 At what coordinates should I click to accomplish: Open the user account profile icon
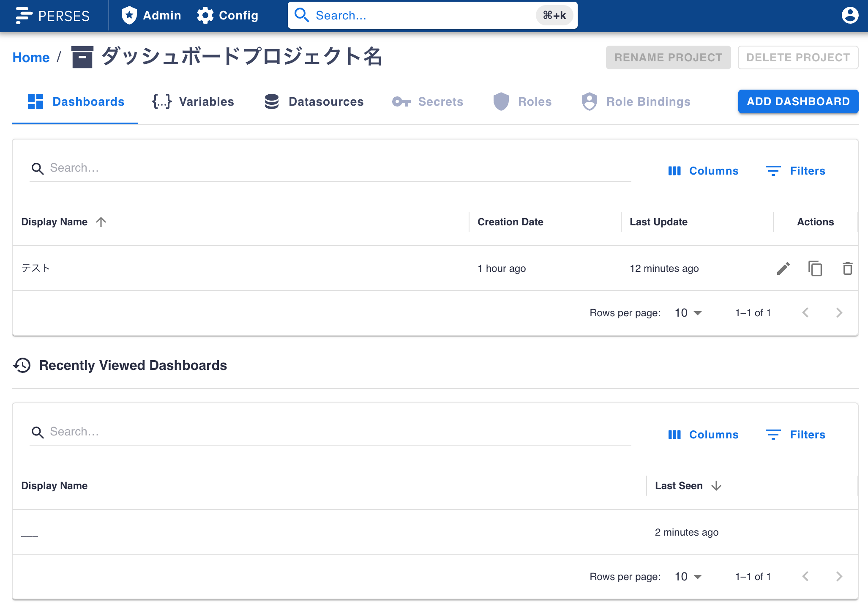pos(849,16)
